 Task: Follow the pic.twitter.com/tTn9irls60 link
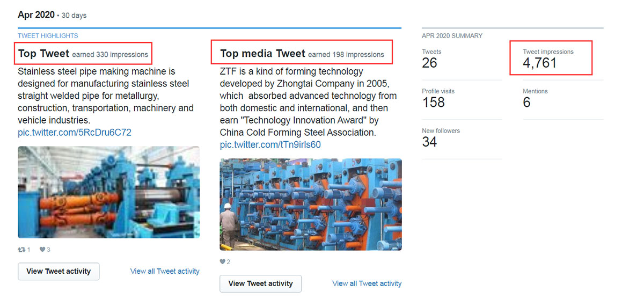click(270, 145)
